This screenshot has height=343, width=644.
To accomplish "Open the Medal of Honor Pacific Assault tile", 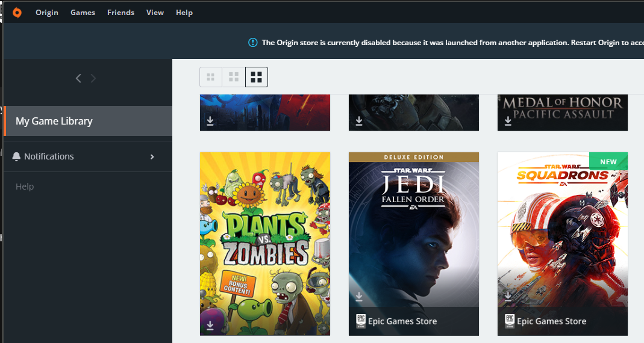I will 563,113.
